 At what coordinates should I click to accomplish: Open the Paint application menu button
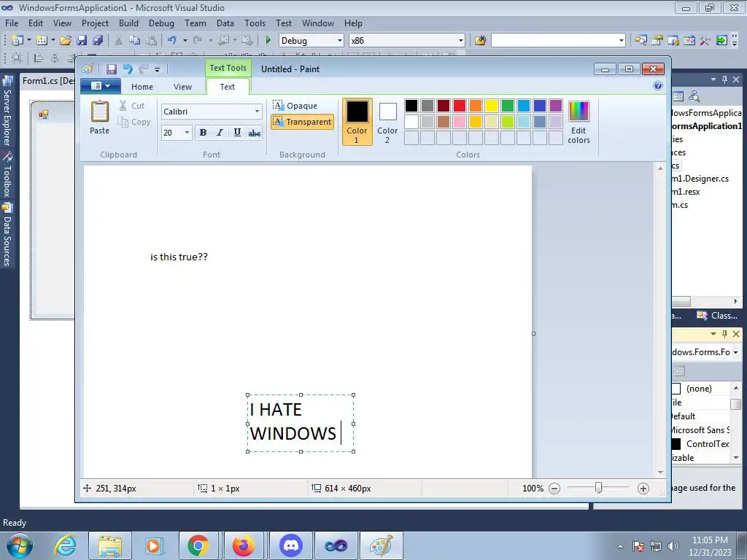(100, 86)
